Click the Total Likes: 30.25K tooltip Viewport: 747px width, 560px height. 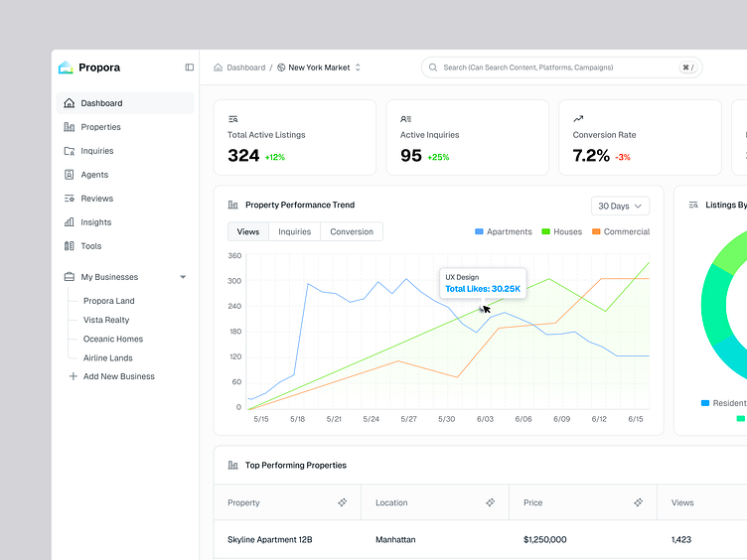483,283
